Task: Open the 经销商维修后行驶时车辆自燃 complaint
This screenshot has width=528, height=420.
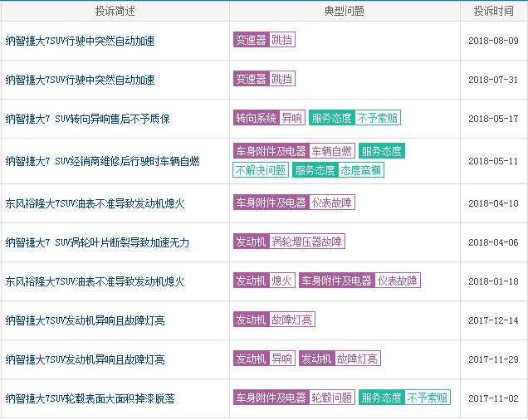Action: point(102,161)
